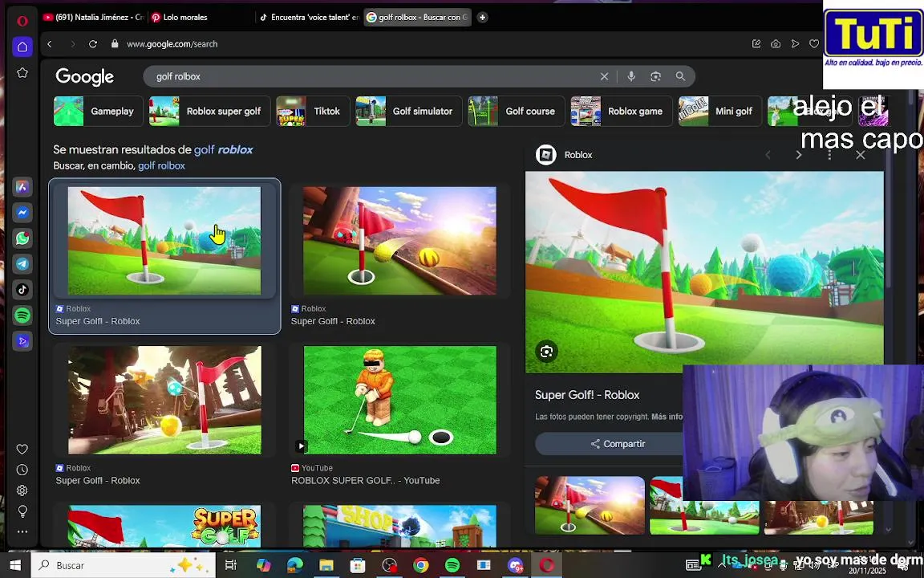Viewport: 924px width, 578px height.
Task: Open File Explorer from the taskbar
Action: [326, 565]
